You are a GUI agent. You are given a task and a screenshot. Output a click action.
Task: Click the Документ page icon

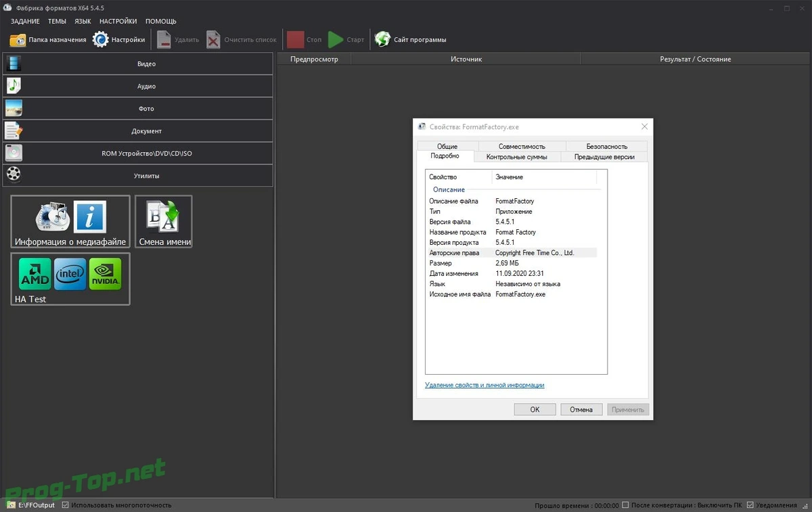tap(14, 131)
